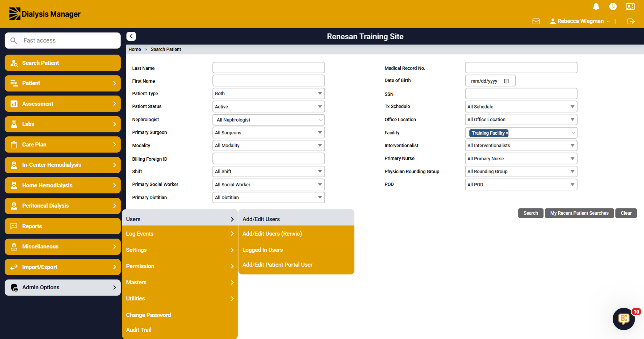Click the Fast access search magnifier icon
Image resolution: width=644 pixels, height=339 pixels.
click(x=13, y=41)
